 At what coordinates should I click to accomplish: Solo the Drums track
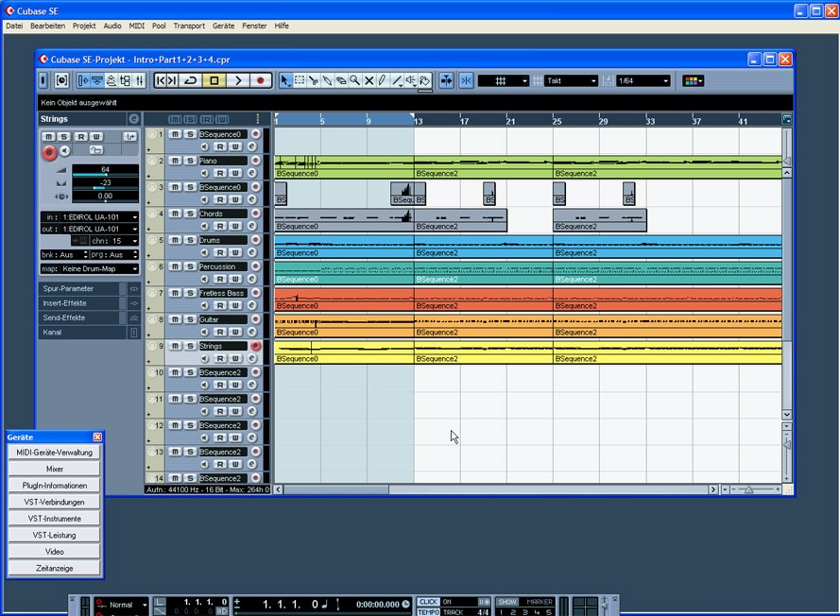tap(190, 240)
